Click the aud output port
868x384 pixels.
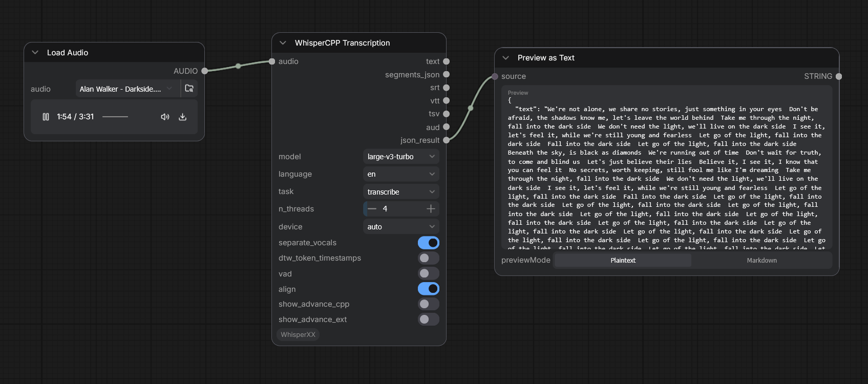[446, 127]
